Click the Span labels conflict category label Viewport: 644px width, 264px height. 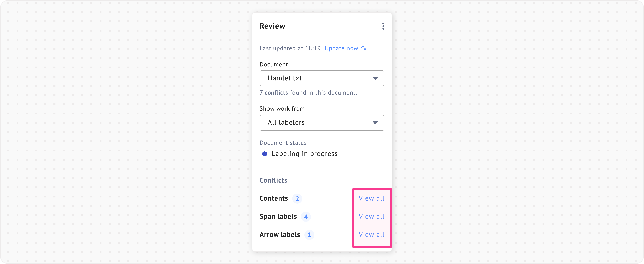(x=278, y=217)
